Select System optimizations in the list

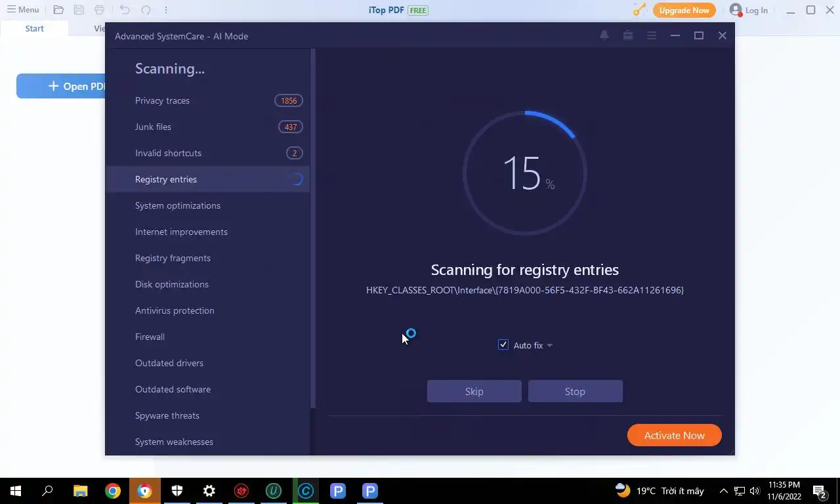[207, 205]
